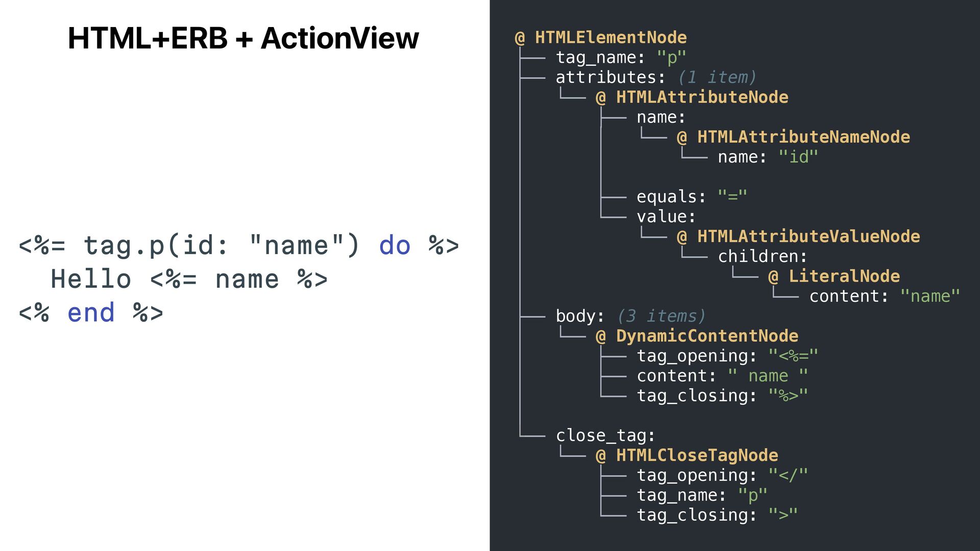Screen dimensions: 980x551
Task: Click the 'end' keyword in code
Action: coord(91,313)
